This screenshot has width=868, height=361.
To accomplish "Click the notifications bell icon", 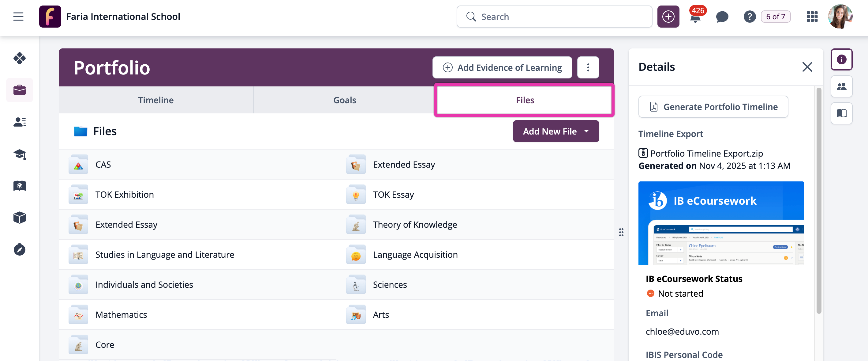I will (695, 17).
